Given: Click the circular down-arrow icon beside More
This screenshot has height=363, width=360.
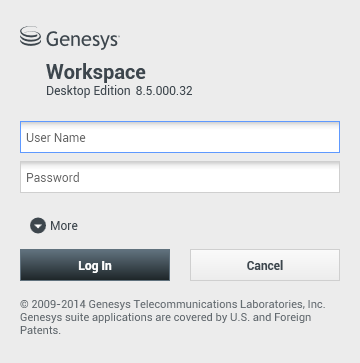Looking at the screenshot, I should 38,226.
